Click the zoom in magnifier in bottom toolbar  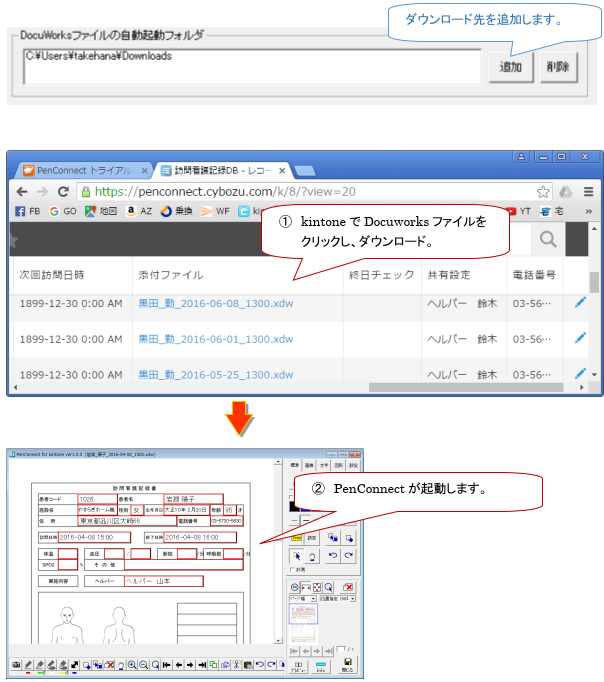132,665
